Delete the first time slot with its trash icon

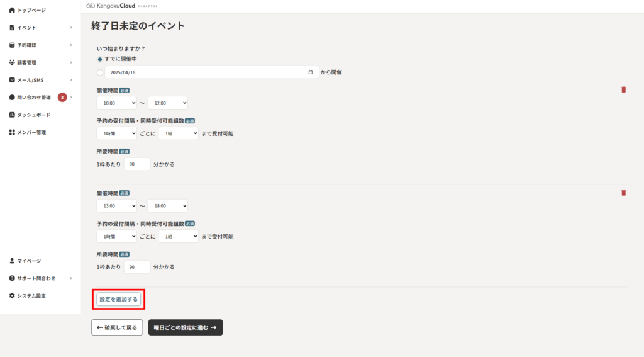click(623, 89)
